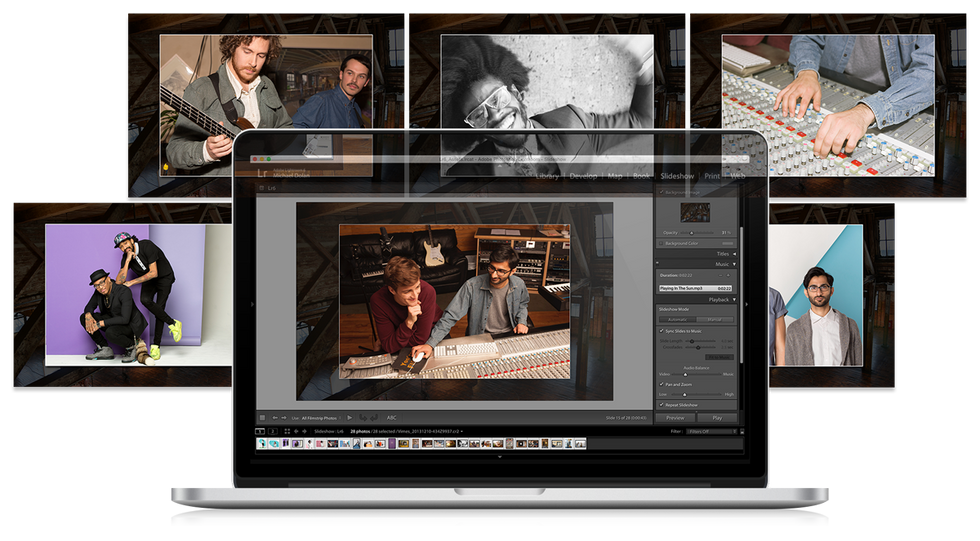Click the Lr identity plate logo

coord(262,173)
